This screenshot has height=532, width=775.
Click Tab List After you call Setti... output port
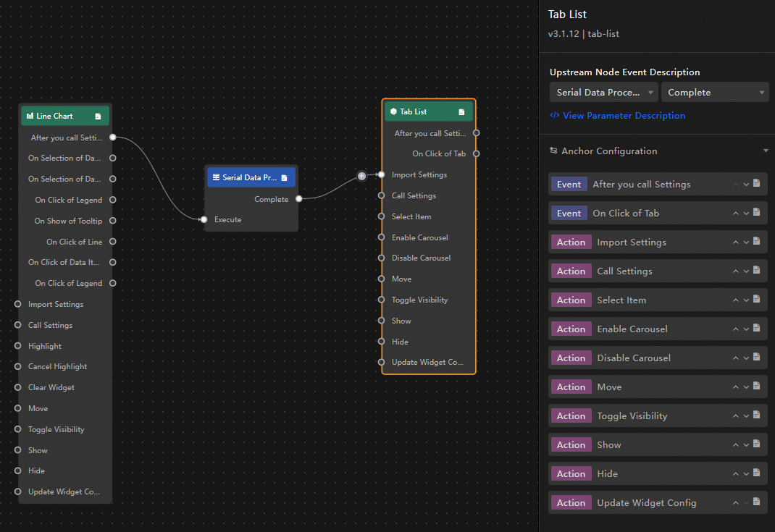click(x=477, y=133)
